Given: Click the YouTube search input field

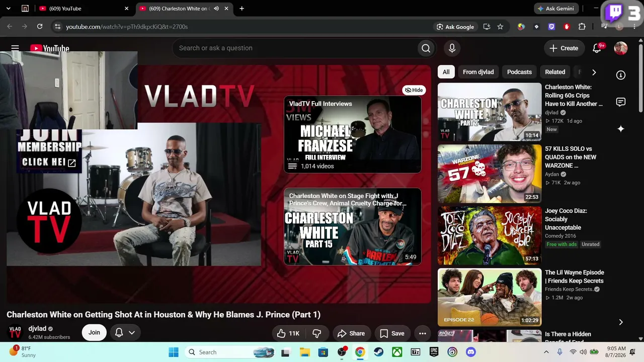Looking at the screenshot, I should 297,48.
